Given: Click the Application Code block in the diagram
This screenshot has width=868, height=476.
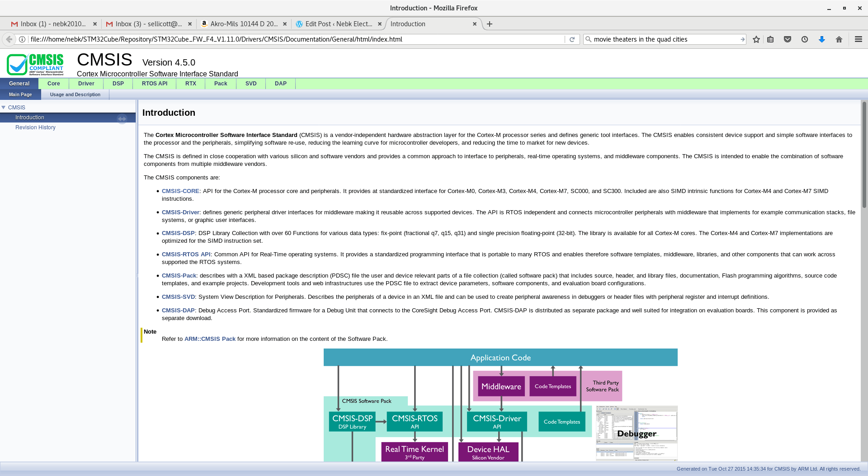Looking at the screenshot, I should click(x=500, y=358).
